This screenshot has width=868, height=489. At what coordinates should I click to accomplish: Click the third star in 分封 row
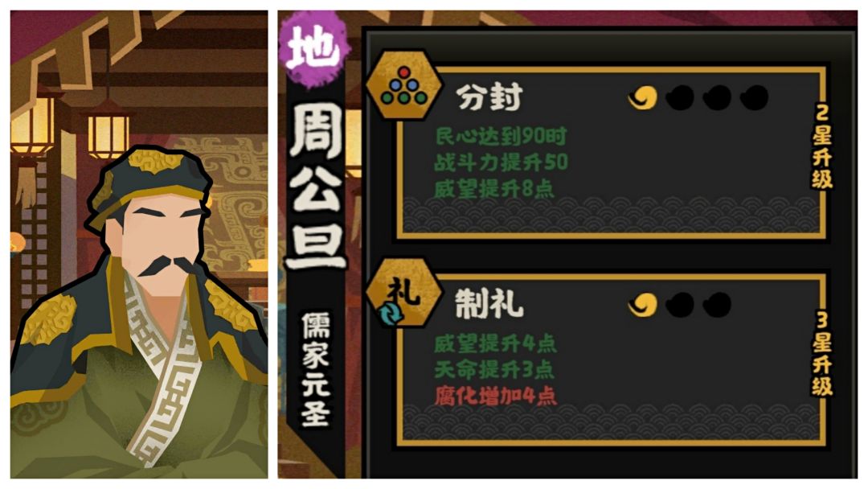(x=716, y=98)
